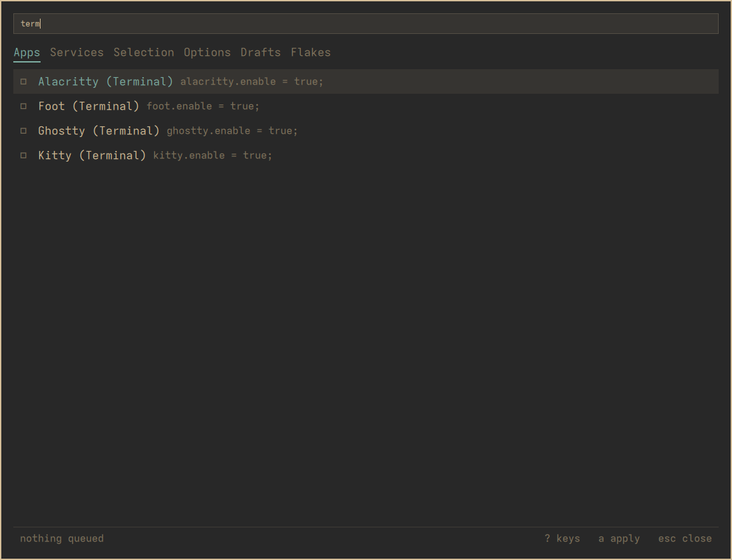Select the "Kitty (Terminal)" entry name
The width and height of the screenshot is (732, 560).
pyautogui.click(x=92, y=156)
